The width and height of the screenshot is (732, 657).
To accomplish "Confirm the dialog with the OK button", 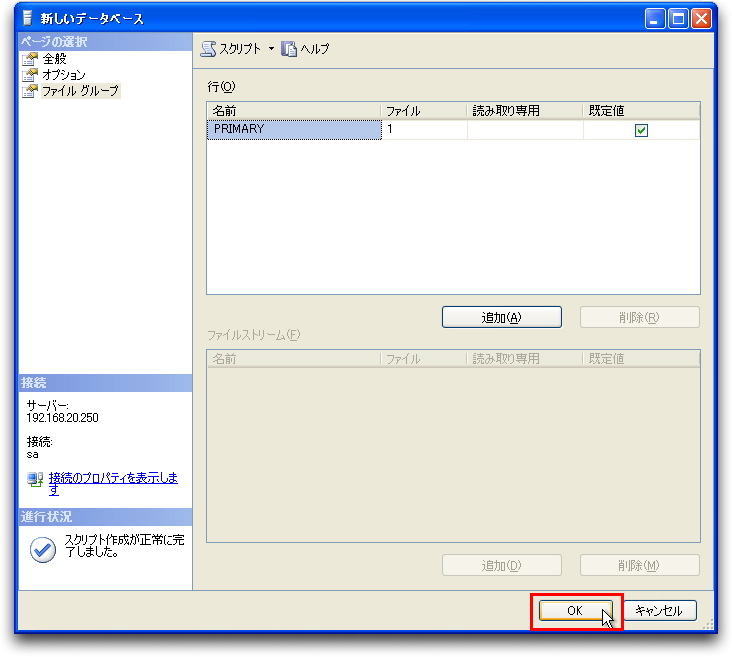I will pos(575,610).
